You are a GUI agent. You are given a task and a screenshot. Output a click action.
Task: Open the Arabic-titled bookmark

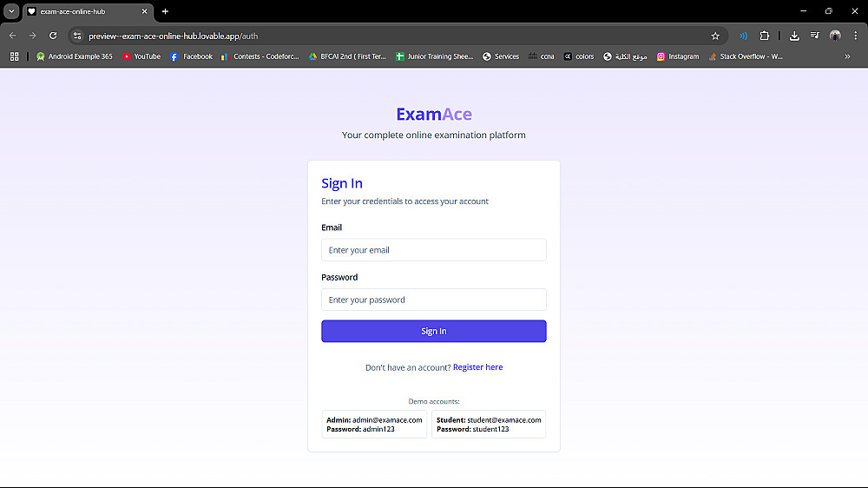click(x=625, y=56)
